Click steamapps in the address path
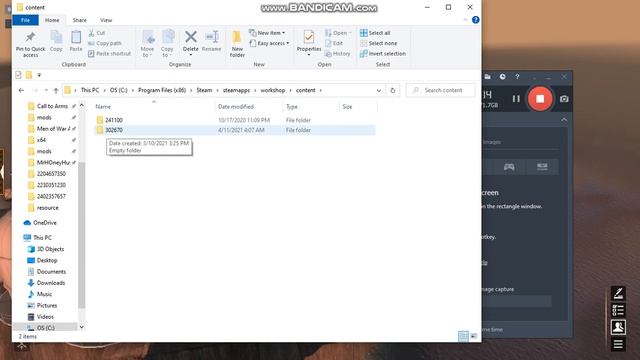 point(236,90)
